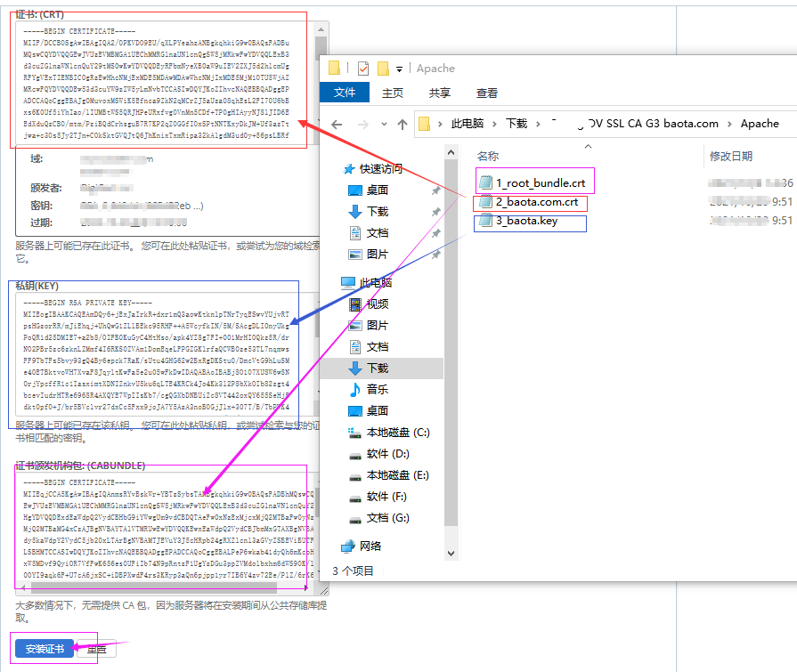
Task: Open 音乐 folder in navigation pane
Action: click(378, 389)
